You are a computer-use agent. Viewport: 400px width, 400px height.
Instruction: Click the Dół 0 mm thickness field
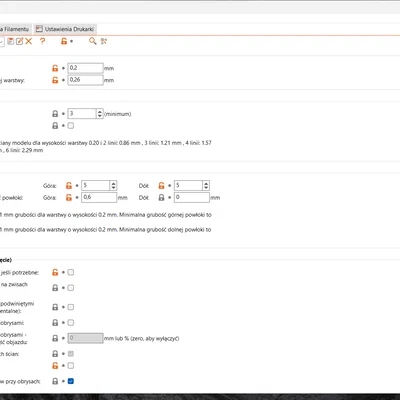192,198
